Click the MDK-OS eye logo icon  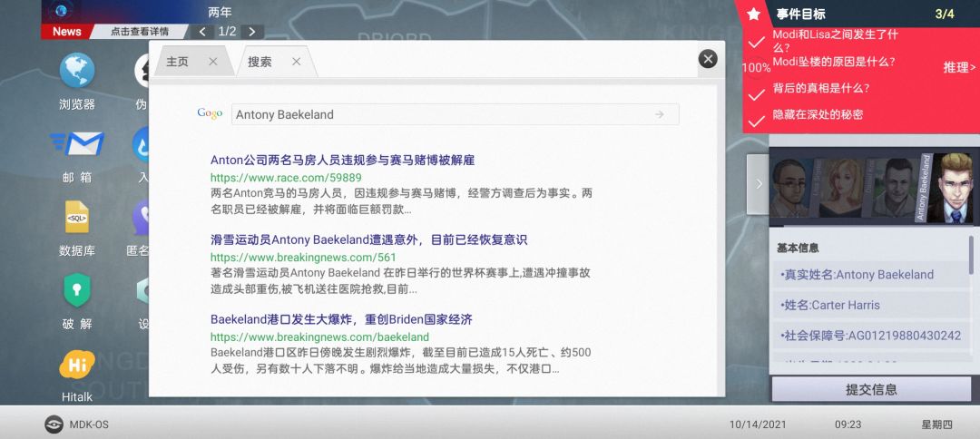(54, 424)
